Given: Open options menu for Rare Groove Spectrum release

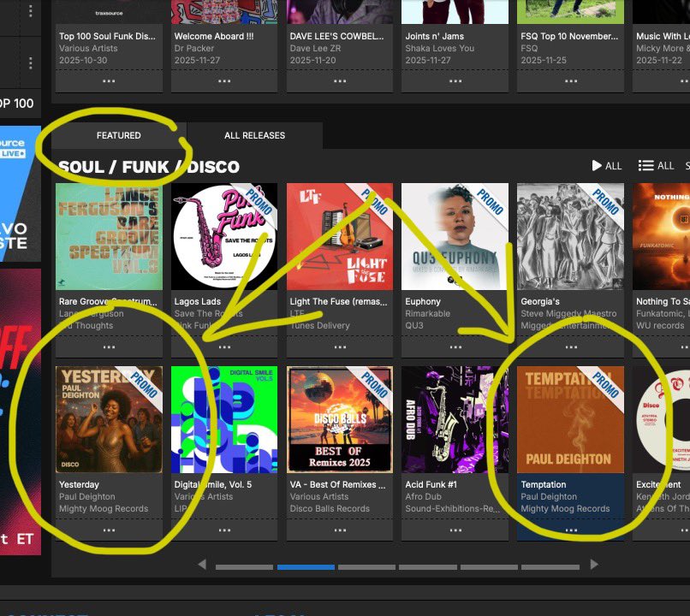Looking at the screenshot, I should click(x=109, y=347).
